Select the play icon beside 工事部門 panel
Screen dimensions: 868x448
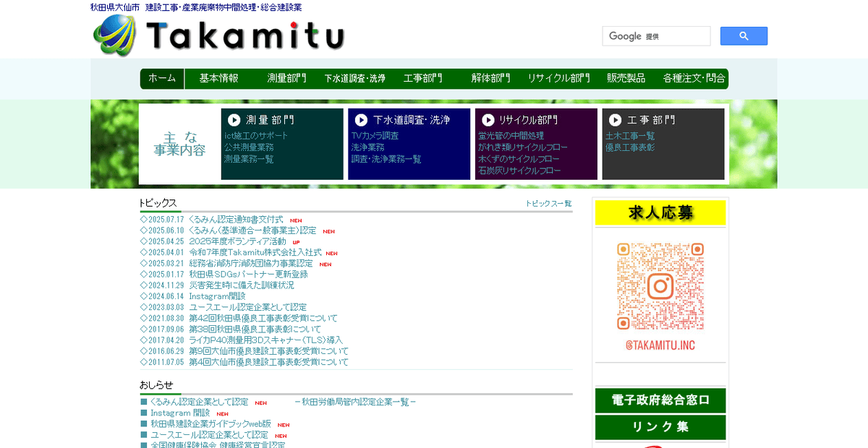(614, 120)
